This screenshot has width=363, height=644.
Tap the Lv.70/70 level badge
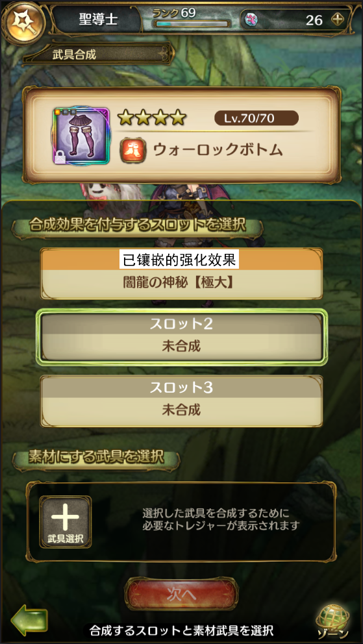click(x=257, y=118)
